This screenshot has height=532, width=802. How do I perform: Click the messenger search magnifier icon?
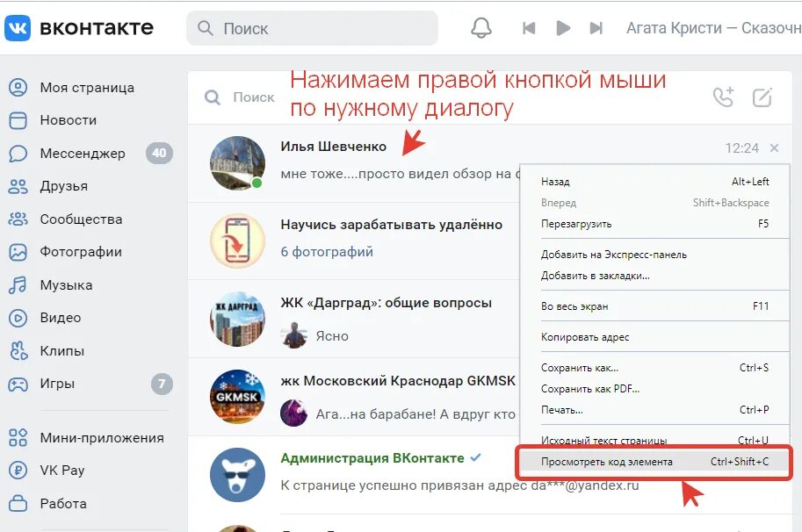213,97
